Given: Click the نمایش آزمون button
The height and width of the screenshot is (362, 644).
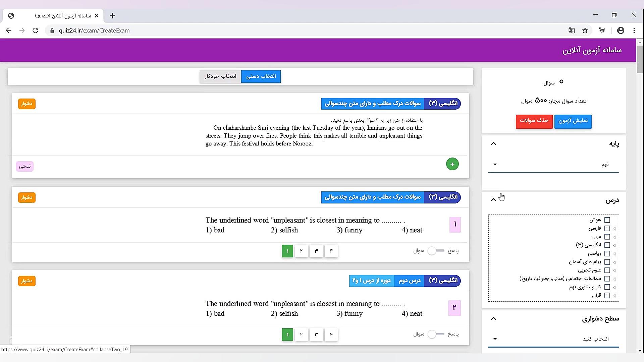Looking at the screenshot, I should 573,121.
